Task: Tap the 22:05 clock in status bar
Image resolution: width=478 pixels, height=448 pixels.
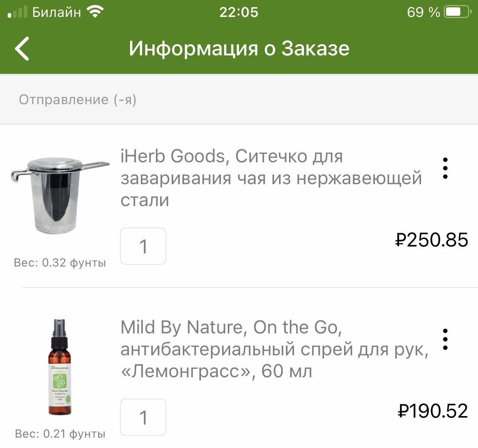Action: point(239,12)
